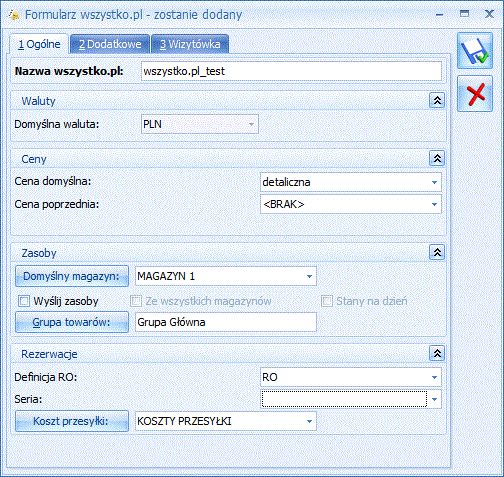Collapse the Zasoby section
The height and width of the screenshot is (477, 504).
pos(437,252)
